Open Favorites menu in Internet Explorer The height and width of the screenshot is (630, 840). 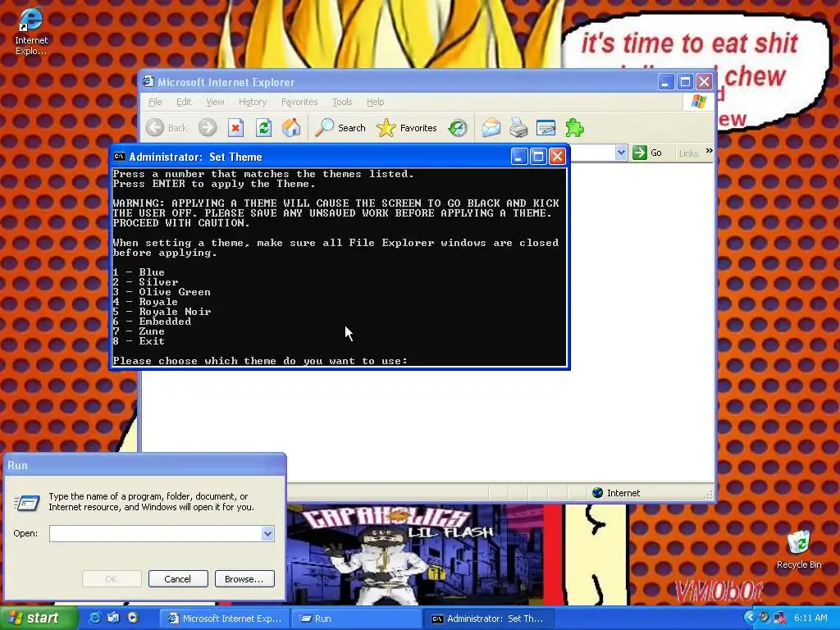(299, 102)
